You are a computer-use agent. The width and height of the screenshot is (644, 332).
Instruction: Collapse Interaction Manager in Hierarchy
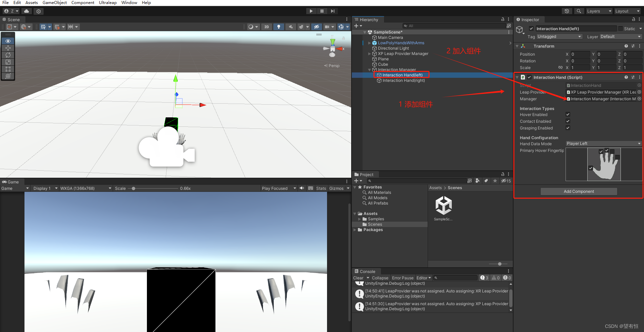click(370, 70)
